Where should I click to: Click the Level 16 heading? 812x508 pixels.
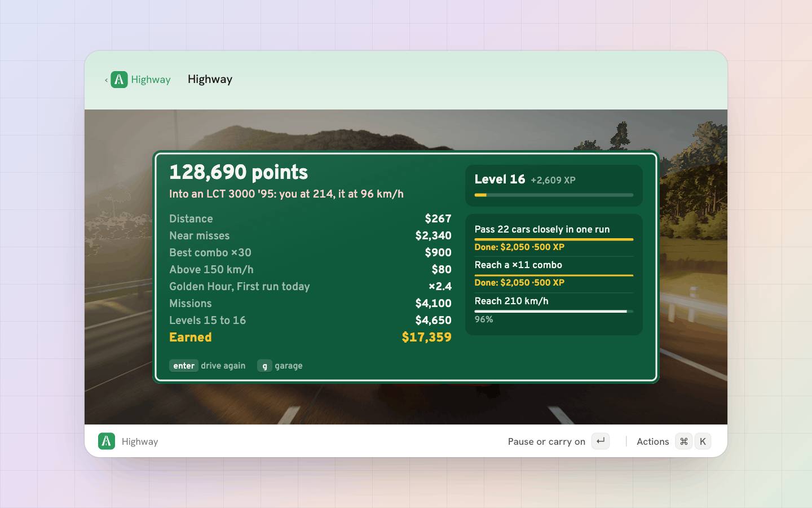tap(500, 179)
